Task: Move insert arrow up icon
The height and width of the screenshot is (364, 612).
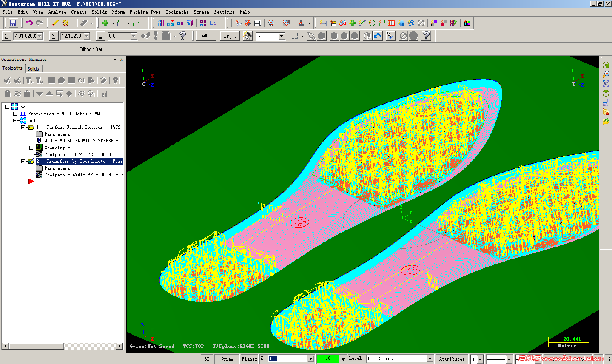Action: [49, 94]
